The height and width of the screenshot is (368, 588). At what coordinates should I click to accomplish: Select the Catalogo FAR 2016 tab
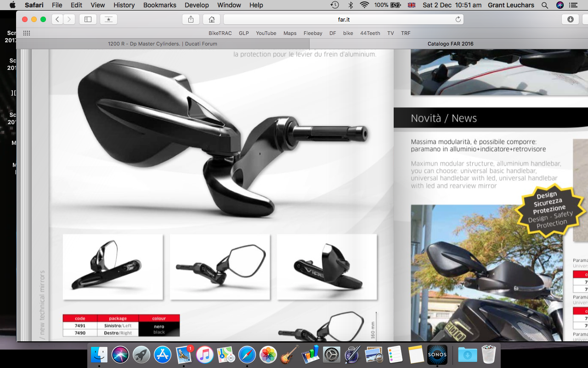pyautogui.click(x=450, y=44)
